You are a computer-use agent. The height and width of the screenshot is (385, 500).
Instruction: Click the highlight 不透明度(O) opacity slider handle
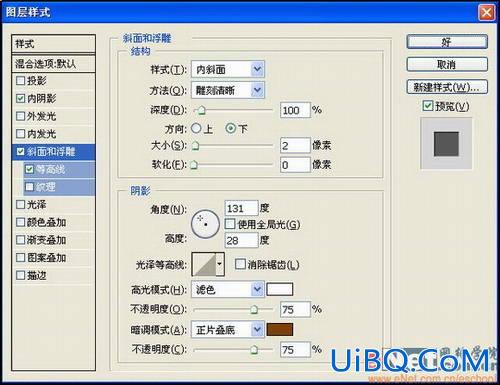pos(254,310)
